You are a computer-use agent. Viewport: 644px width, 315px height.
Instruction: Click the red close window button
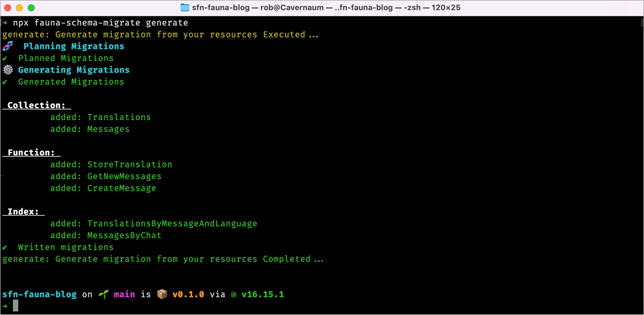click(8, 8)
